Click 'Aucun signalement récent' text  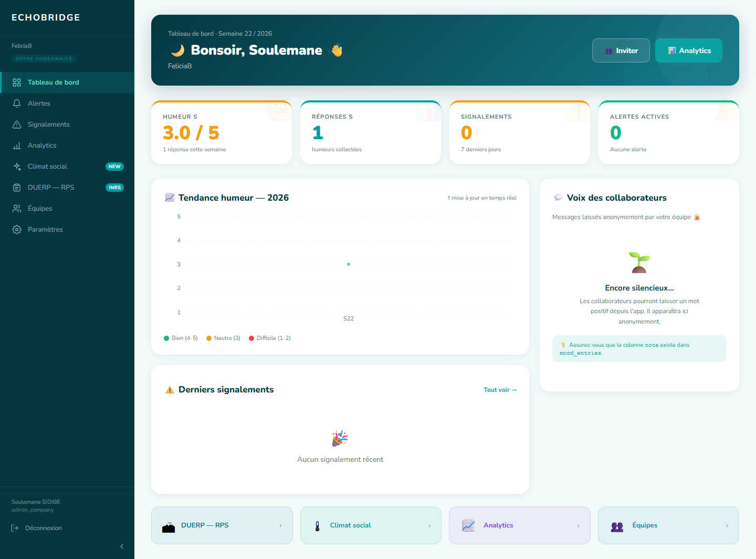[340, 459]
